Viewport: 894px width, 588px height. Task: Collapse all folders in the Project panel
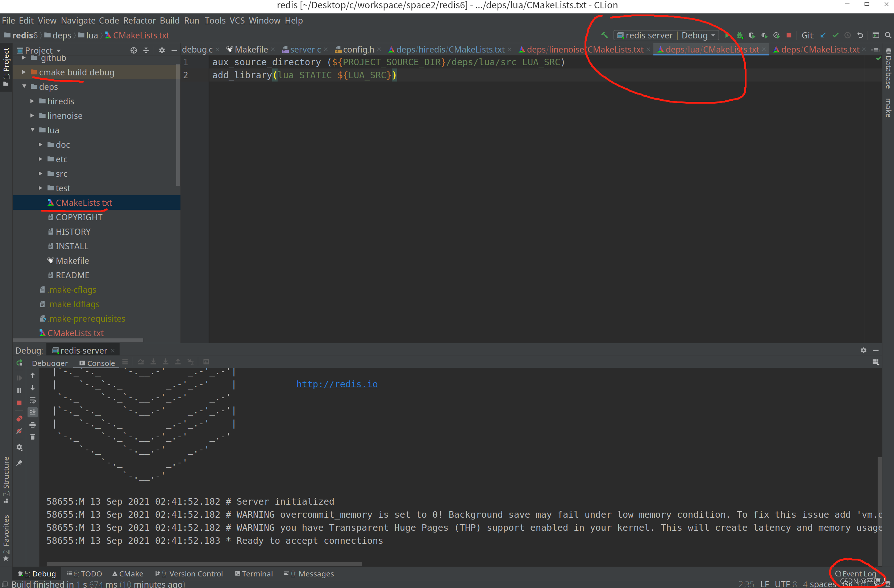pos(146,50)
